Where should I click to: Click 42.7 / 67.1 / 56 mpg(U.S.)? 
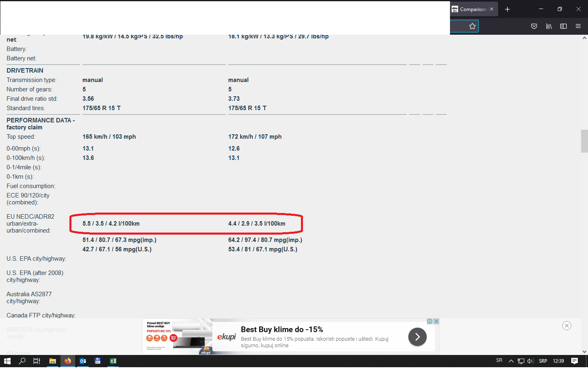tap(117, 249)
